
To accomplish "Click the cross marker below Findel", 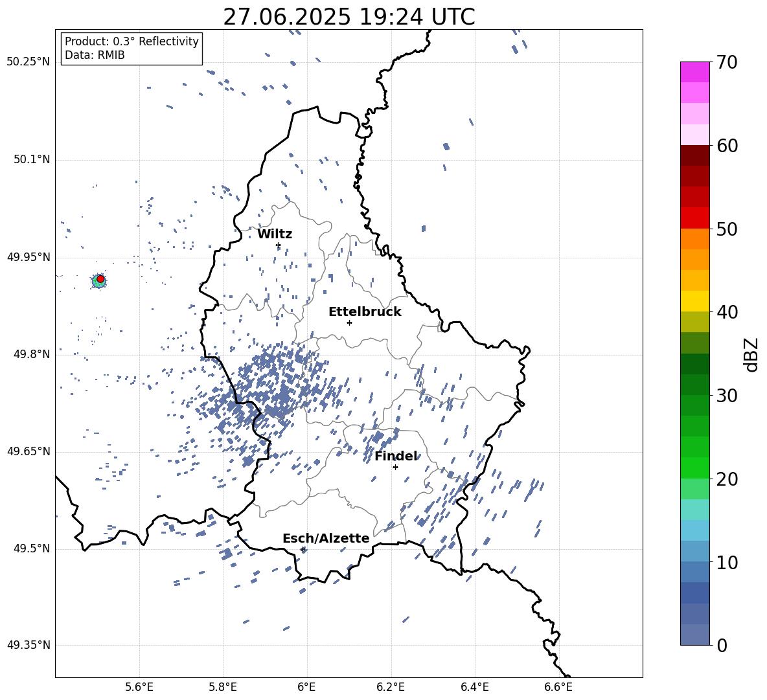I will click(x=395, y=468).
